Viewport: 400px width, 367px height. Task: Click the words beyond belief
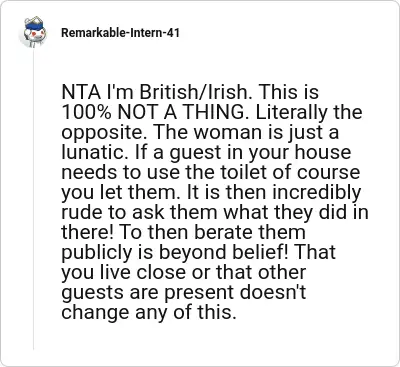point(220,253)
